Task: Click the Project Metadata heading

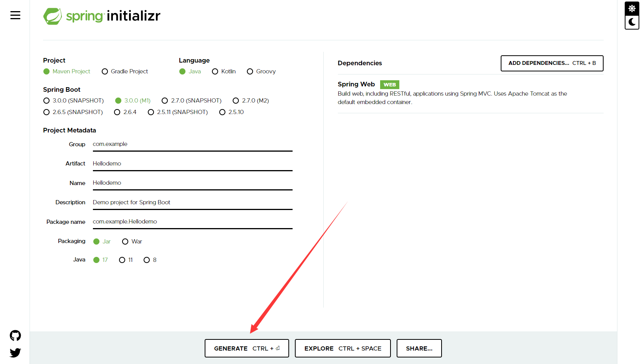Action: (x=69, y=130)
